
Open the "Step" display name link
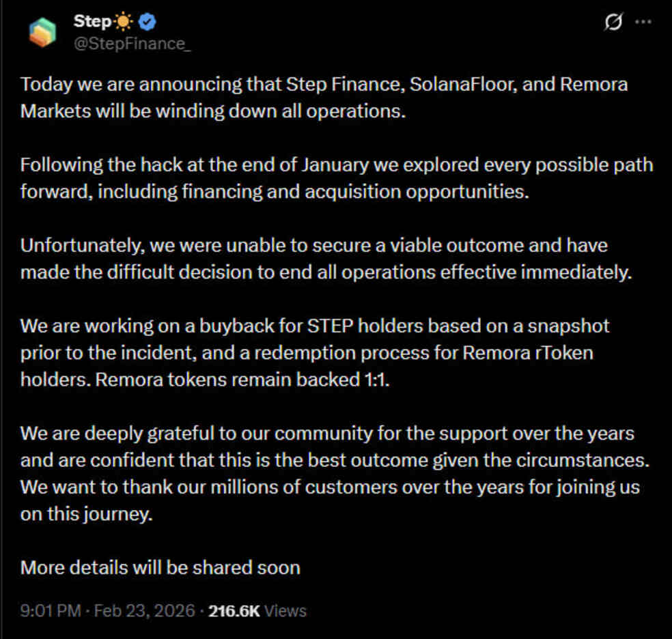[x=92, y=22]
